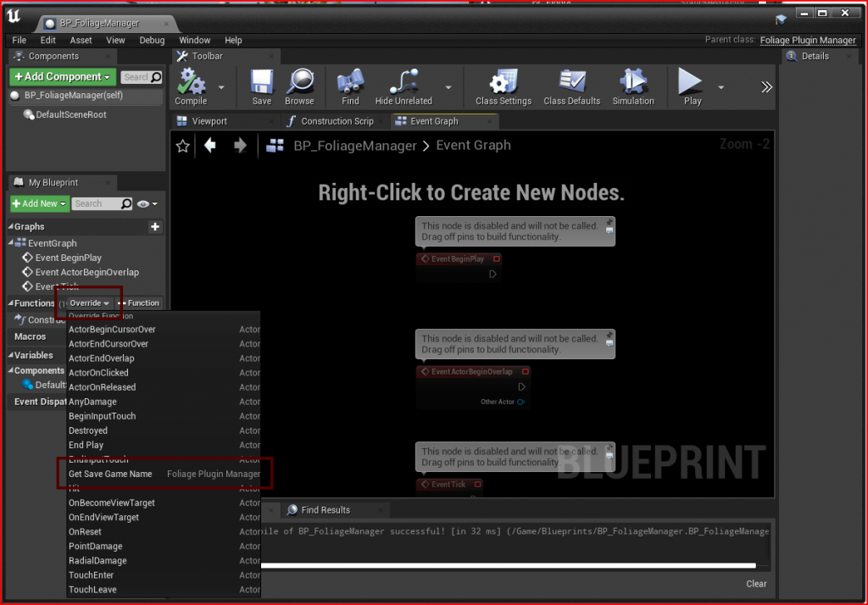The width and height of the screenshot is (868, 605).
Task: Switch to the Construction Script tab
Action: [337, 121]
